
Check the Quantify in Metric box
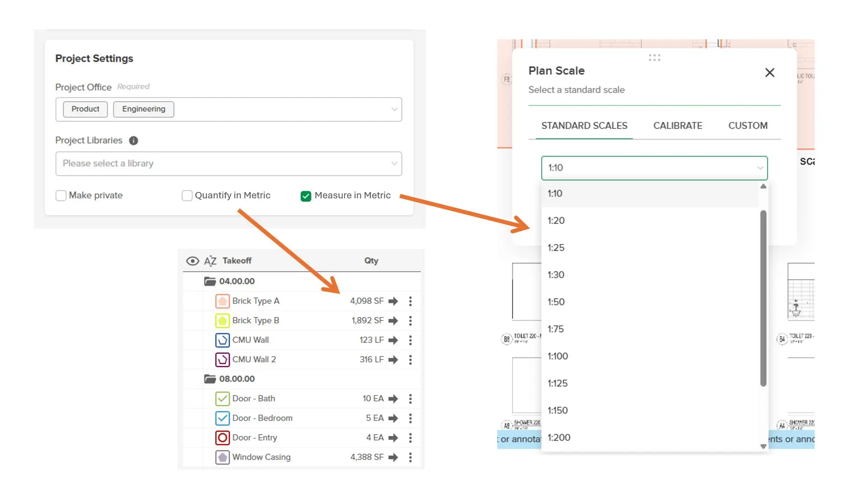point(187,196)
